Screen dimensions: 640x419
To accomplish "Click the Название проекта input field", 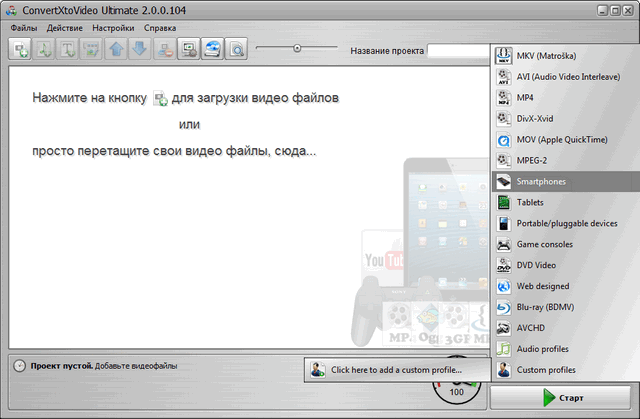I will pyautogui.click(x=459, y=50).
